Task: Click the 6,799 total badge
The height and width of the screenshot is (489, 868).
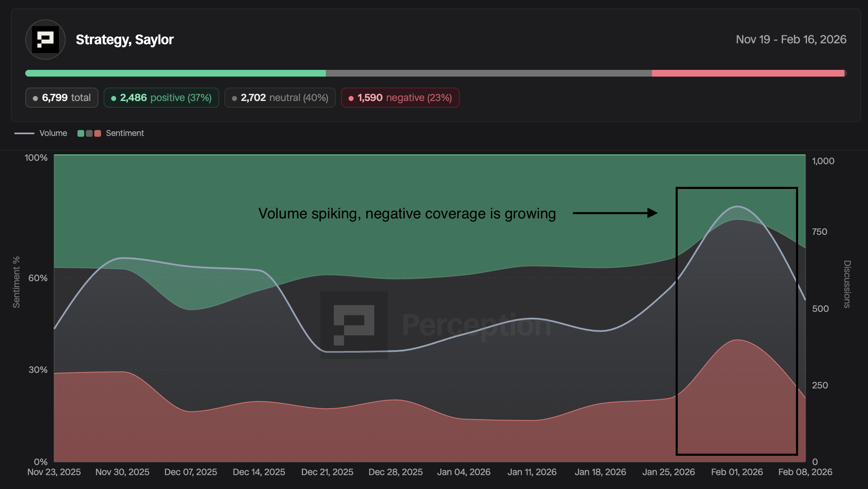Action: 62,98
